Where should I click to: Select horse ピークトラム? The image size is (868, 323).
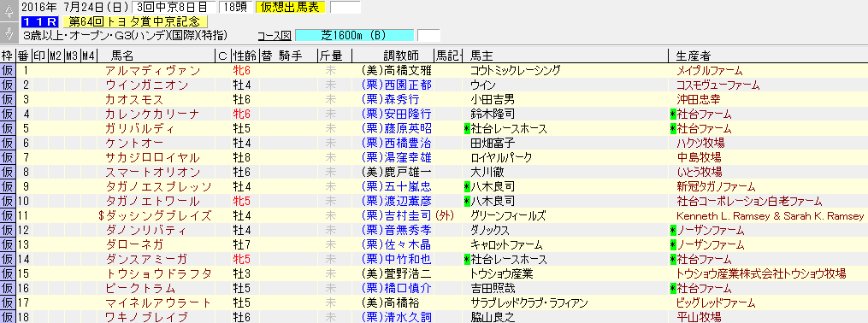pos(140,288)
